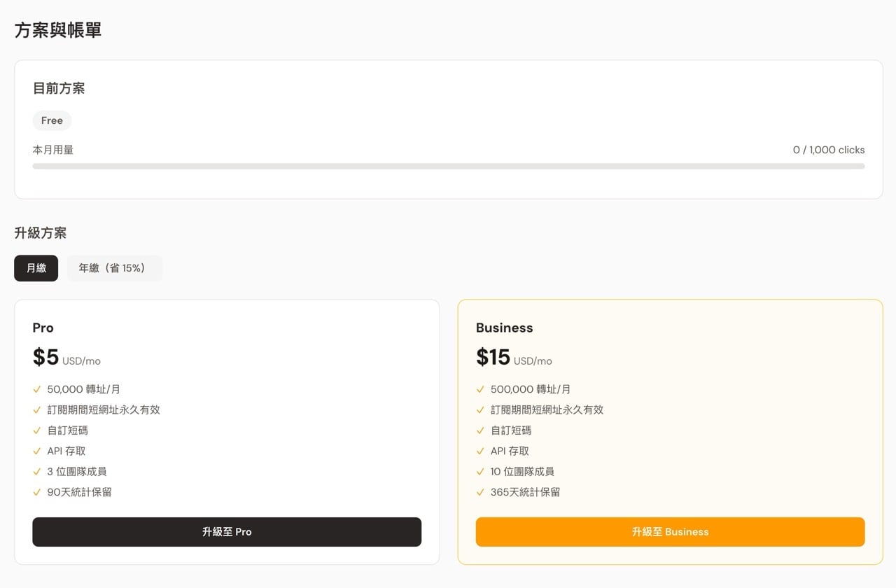Image resolution: width=896 pixels, height=588 pixels.
Task: Click checkmark beside Business 500,000 轉址/月
Action: click(x=480, y=390)
